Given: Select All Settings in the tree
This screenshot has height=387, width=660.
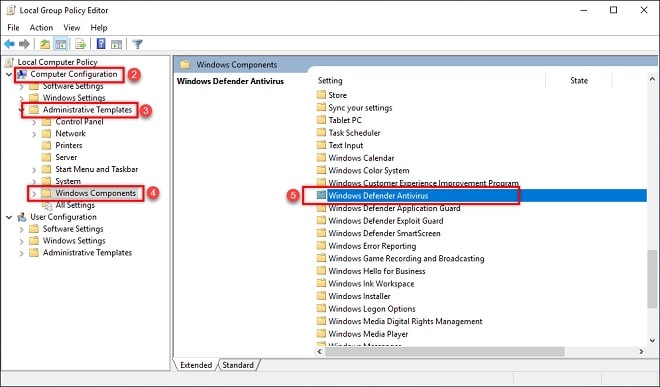Looking at the screenshot, I should click(75, 205).
